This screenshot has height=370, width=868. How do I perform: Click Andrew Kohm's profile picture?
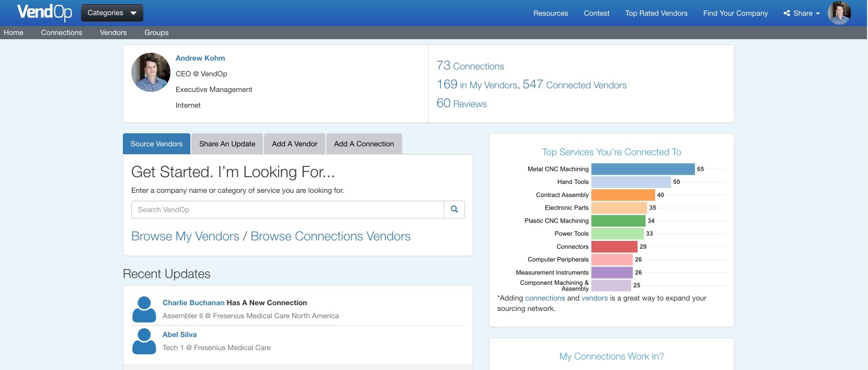pyautogui.click(x=151, y=72)
